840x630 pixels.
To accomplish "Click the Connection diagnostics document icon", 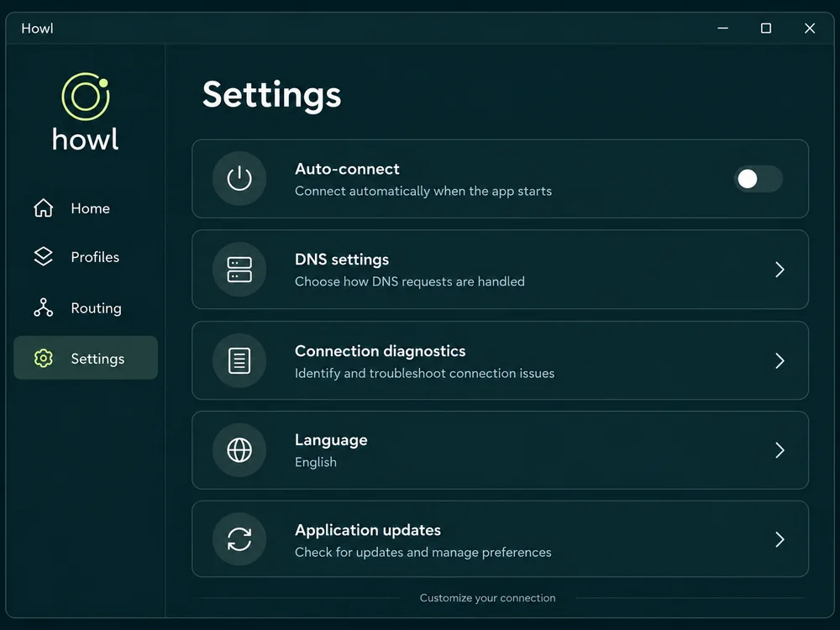I will 239,360.
